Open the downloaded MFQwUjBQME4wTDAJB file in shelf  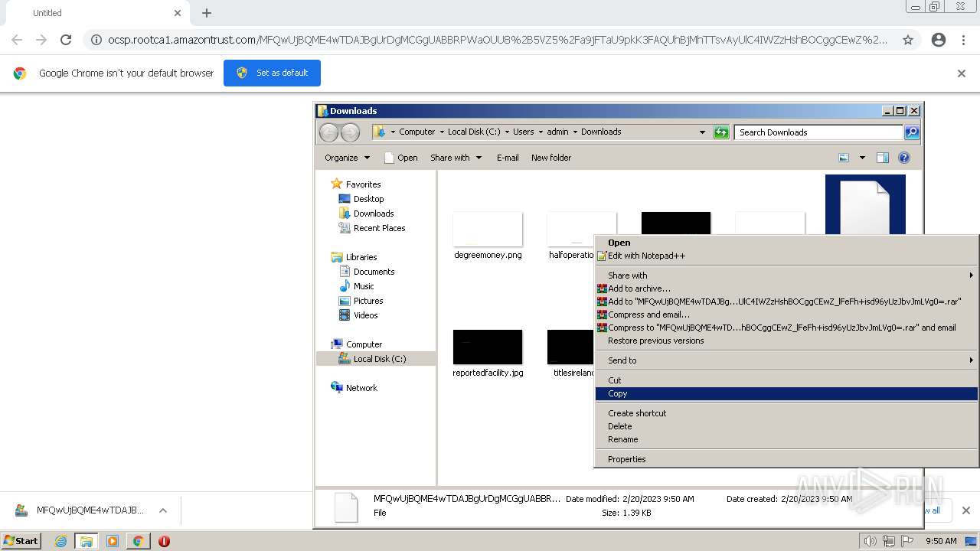80,510
